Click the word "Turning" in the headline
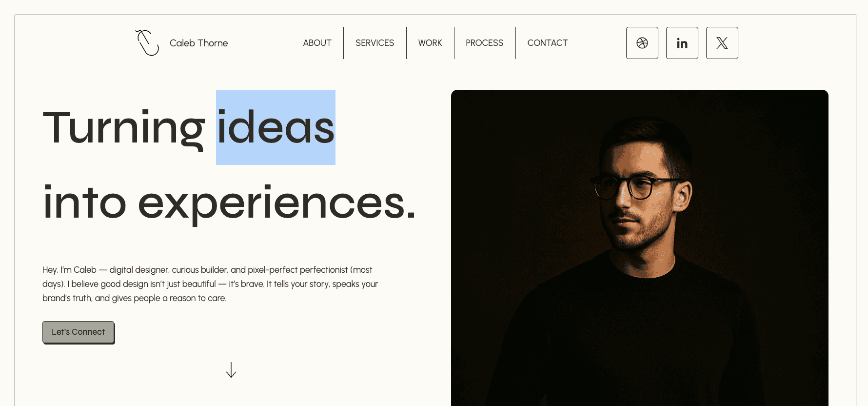 click(x=123, y=128)
